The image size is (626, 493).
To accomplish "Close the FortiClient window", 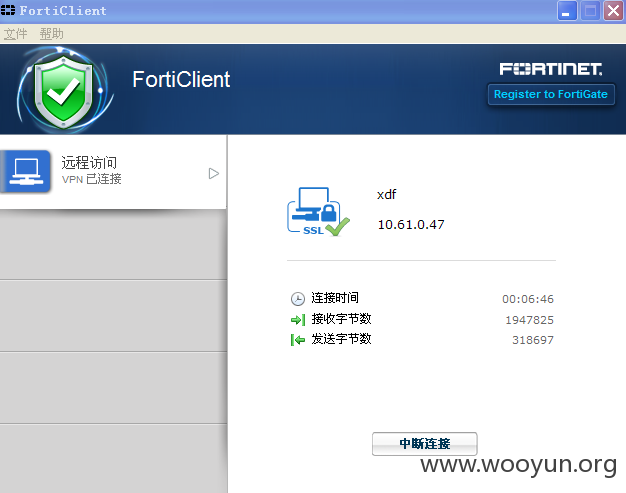I will [x=613, y=11].
